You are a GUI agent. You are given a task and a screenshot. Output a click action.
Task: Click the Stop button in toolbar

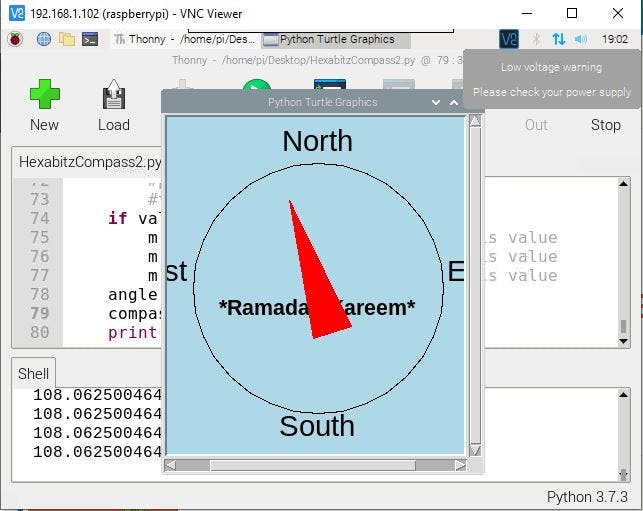click(605, 125)
